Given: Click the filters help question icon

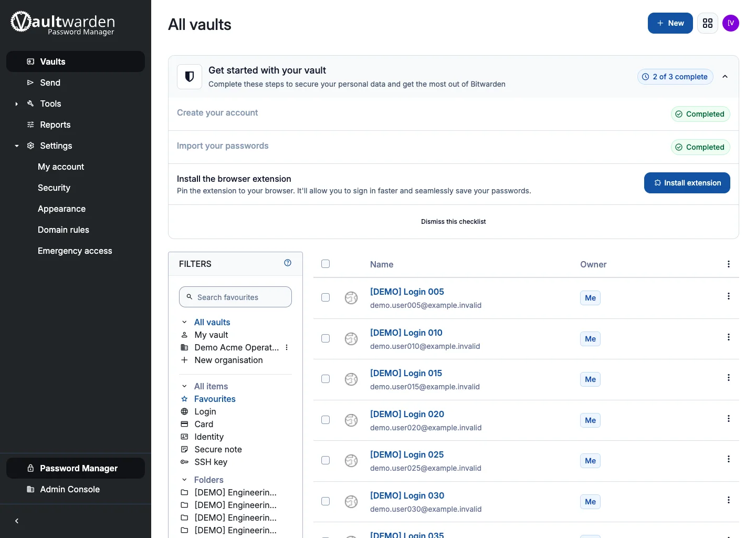Looking at the screenshot, I should tap(288, 263).
